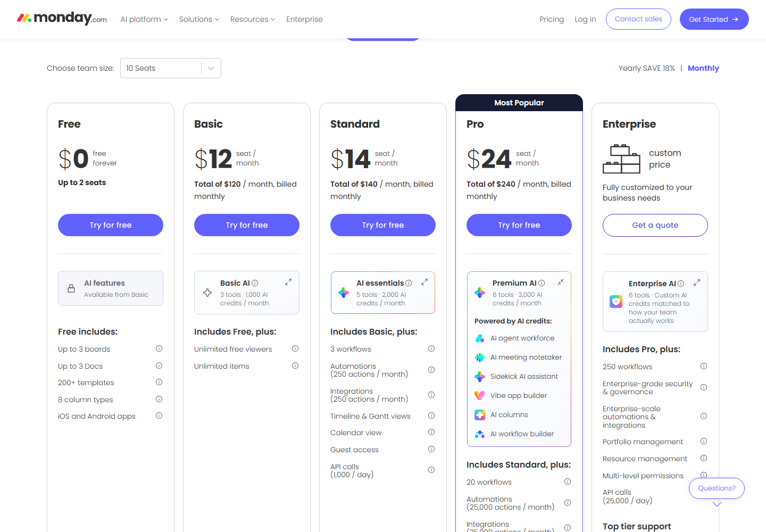This screenshot has width=766, height=532.
Task: Show info for Portfolio management
Action: 704,442
